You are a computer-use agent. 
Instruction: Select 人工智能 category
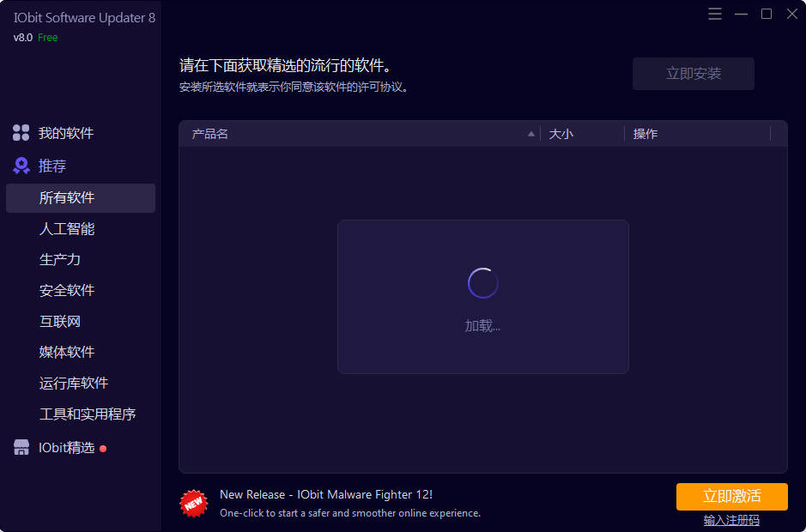[67, 229]
